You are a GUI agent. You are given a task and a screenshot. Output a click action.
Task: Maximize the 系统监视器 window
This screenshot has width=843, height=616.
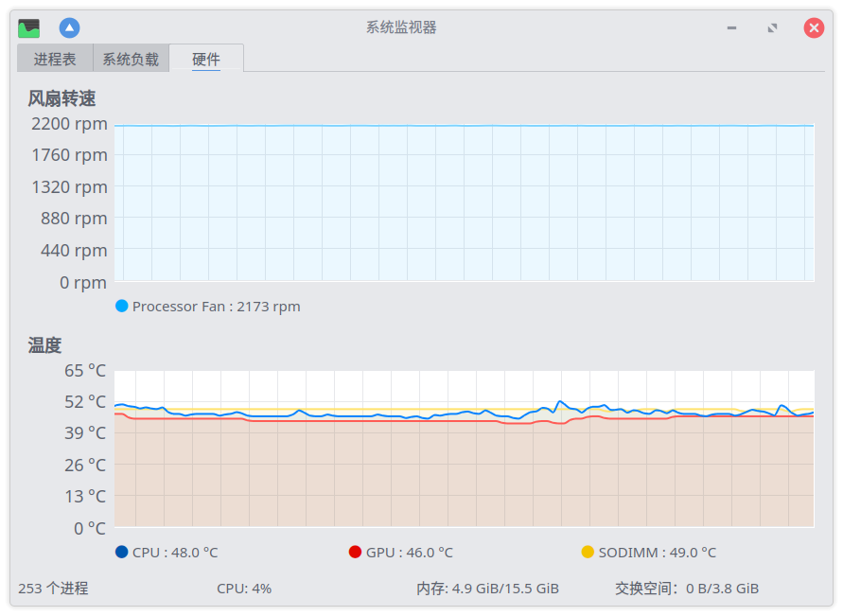point(773,28)
